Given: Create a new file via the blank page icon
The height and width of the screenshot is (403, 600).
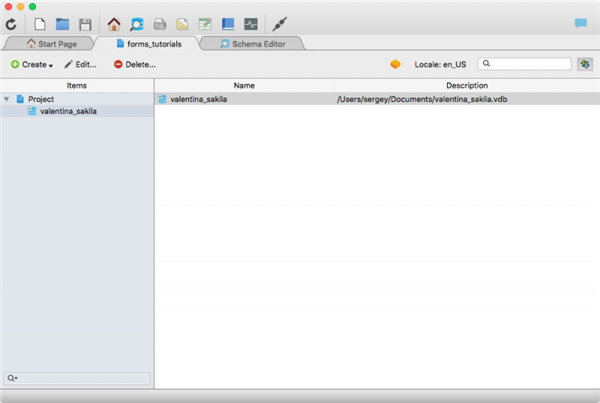Looking at the screenshot, I should click(x=41, y=22).
